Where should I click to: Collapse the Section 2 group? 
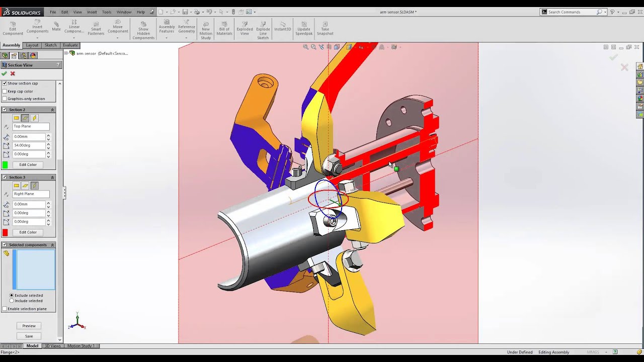(x=52, y=110)
